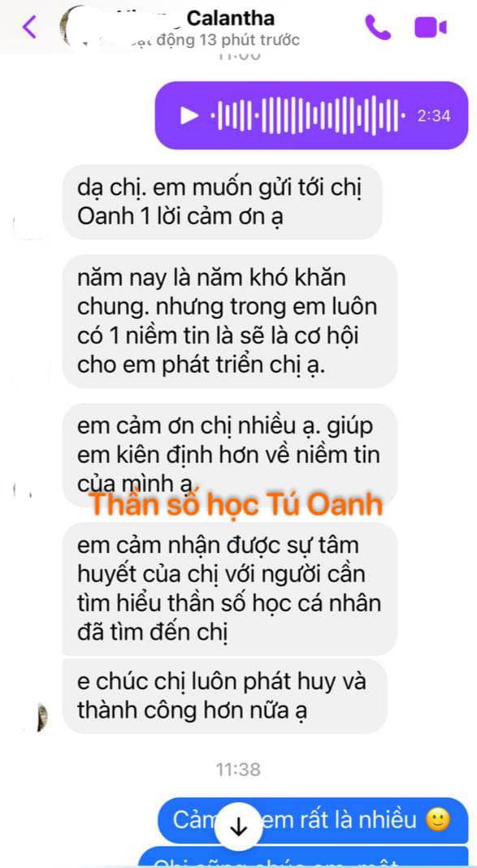Select message 'em cảm ơn chị nhiều ạ'
The width and height of the screenshot is (477, 868).
click(229, 455)
